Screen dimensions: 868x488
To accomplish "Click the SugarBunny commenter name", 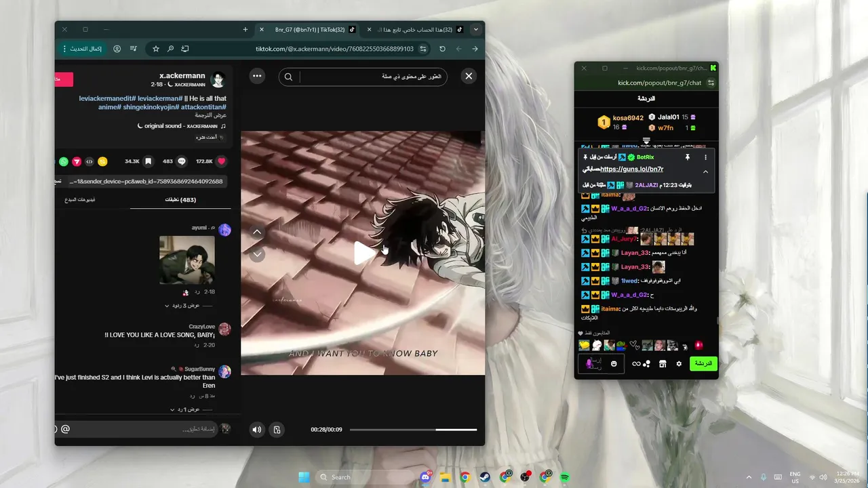I will tap(199, 369).
